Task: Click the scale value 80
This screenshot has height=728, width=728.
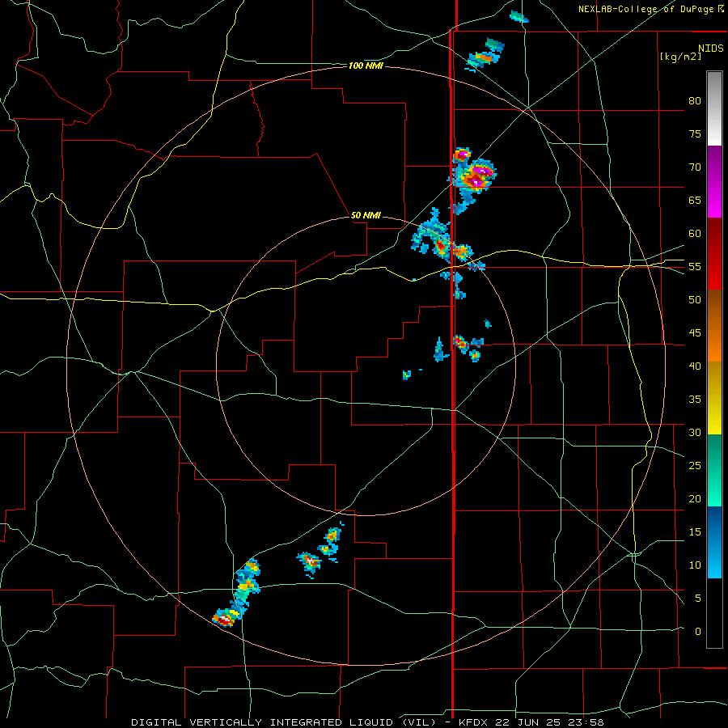Action: pyautogui.click(x=695, y=101)
